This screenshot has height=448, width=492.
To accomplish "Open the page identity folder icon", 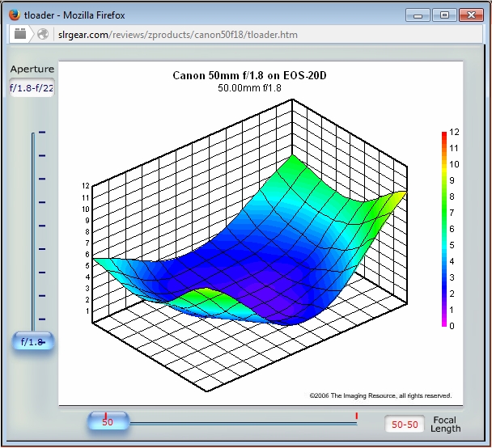I will click(x=20, y=33).
